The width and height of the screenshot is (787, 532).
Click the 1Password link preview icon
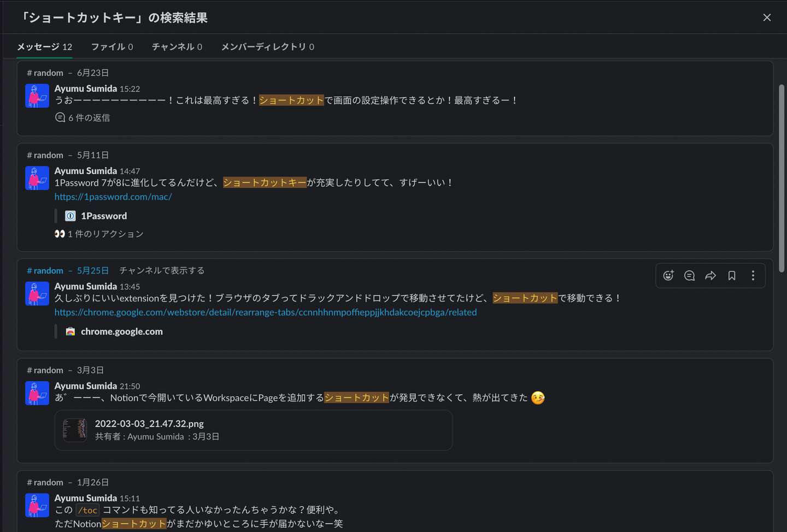71,216
